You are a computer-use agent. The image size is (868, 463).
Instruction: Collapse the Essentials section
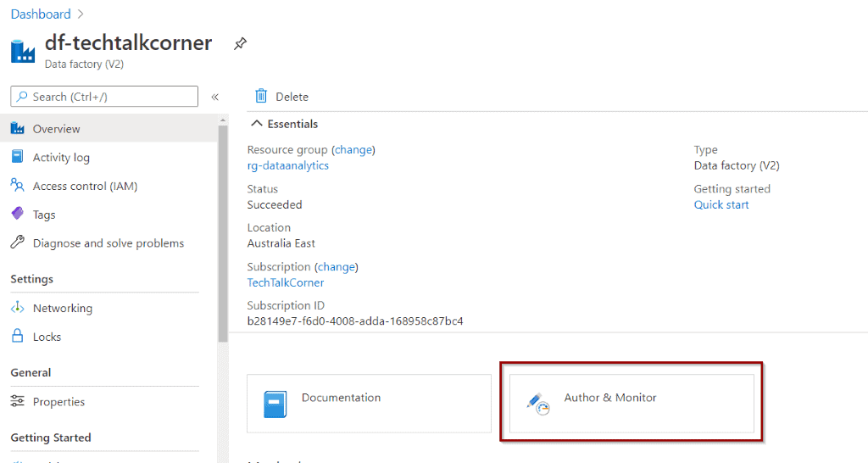click(x=257, y=124)
